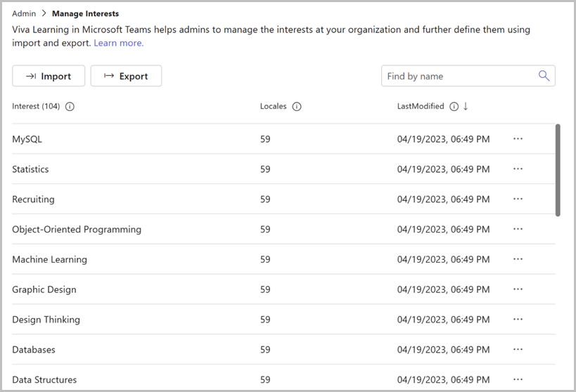Image resolution: width=576 pixels, height=392 pixels.
Task: Select the Machine Learning interest
Action: point(50,259)
